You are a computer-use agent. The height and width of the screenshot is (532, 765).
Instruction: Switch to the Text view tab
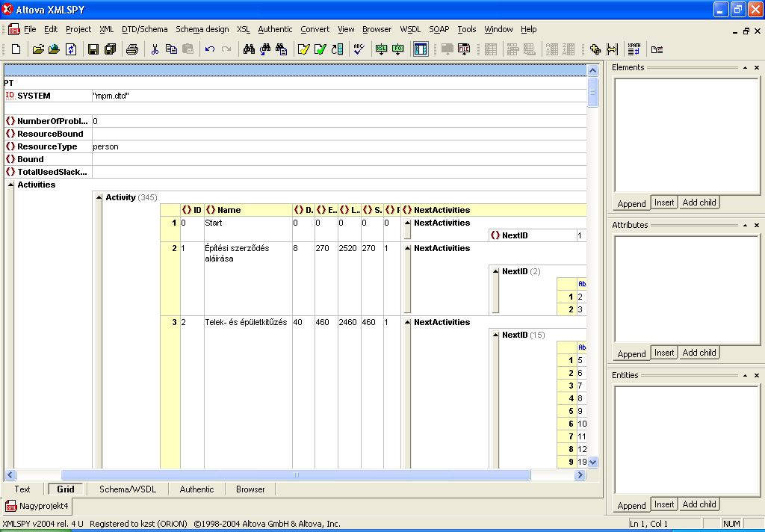pyautogui.click(x=22, y=489)
